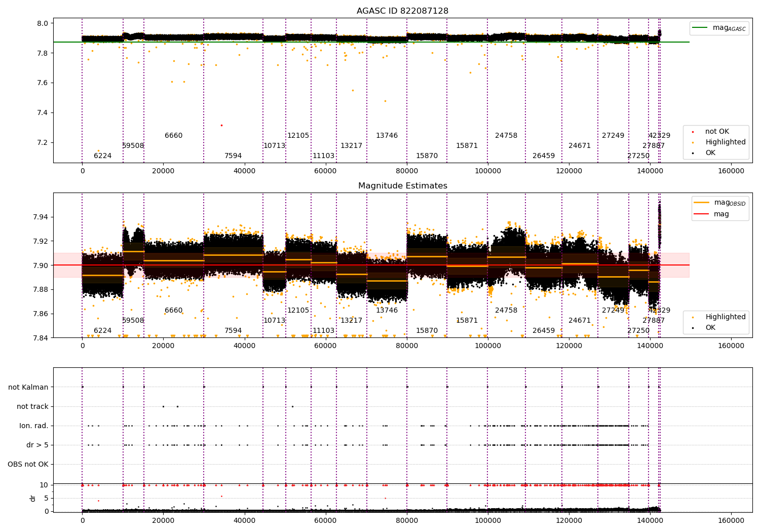
Task: Select OBSID label 27887 in the top plot
Action: coord(654,146)
